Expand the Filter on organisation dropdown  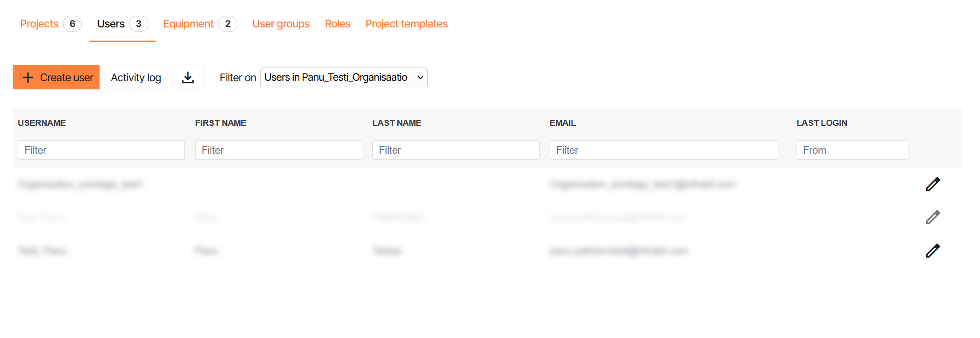pos(343,77)
